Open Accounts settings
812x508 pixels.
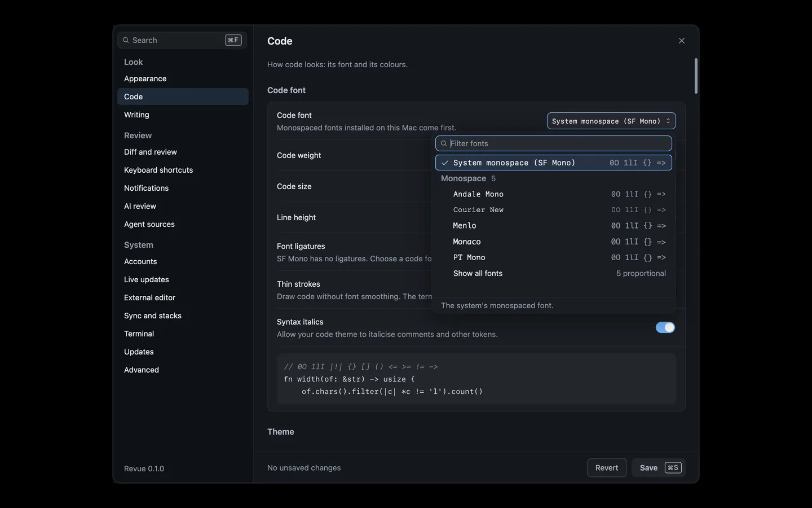(x=183, y=261)
